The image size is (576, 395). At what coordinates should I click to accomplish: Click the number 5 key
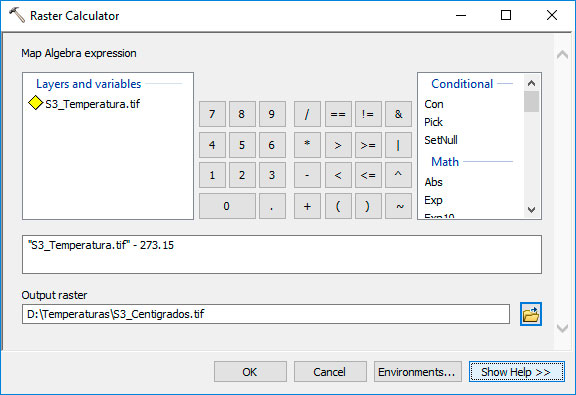tap(242, 145)
